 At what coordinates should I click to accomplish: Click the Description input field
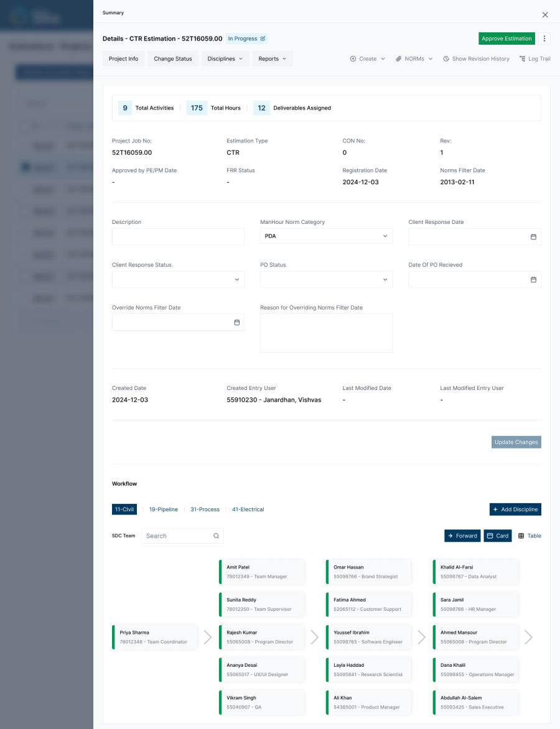pyautogui.click(x=178, y=236)
